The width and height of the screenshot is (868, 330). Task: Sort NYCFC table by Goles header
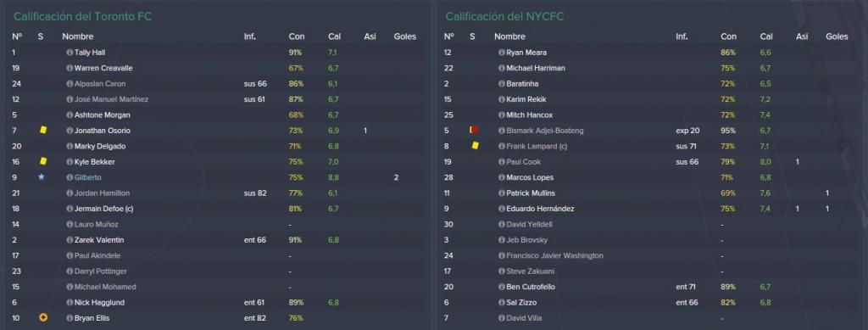[x=837, y=36]
